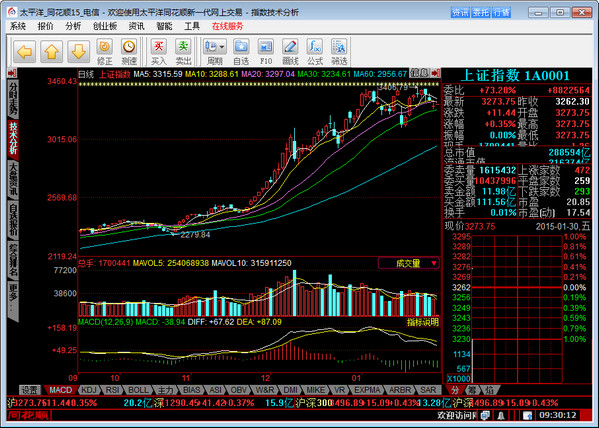This screenshot has width=599, height=428.
Task: Click the 买入 buy icon
Action: (159, 51)
